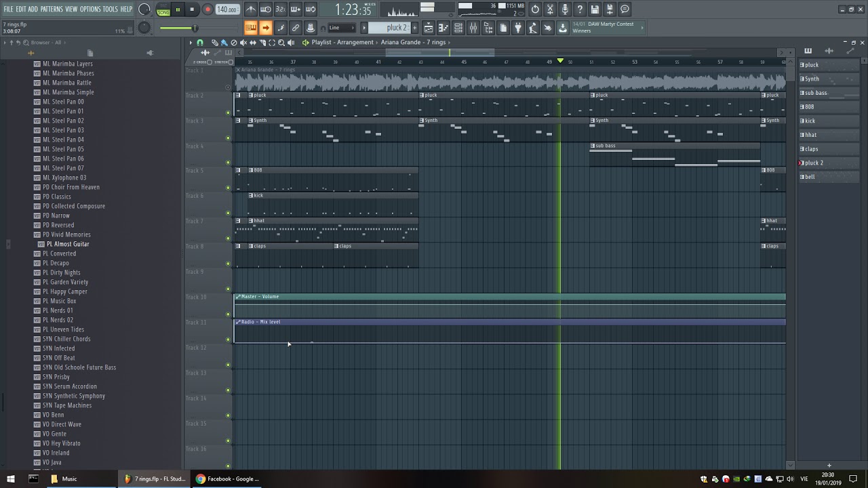Open Facebook - Google Chrome taskbar item
The width and height of the screenshot is (868, 488).
click(x=227, y=479)
